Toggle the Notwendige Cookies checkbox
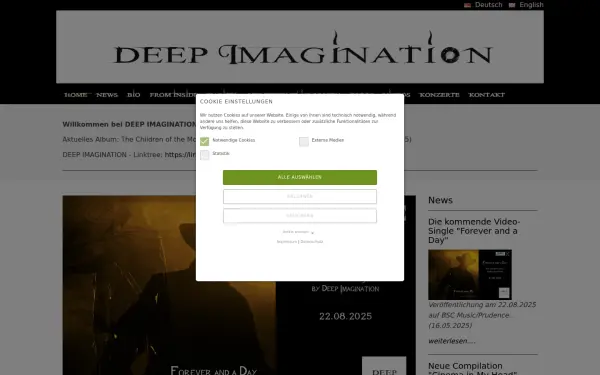The width and height of the screenshot is (600, 375). pyautogui.click(x=204, y=142)
